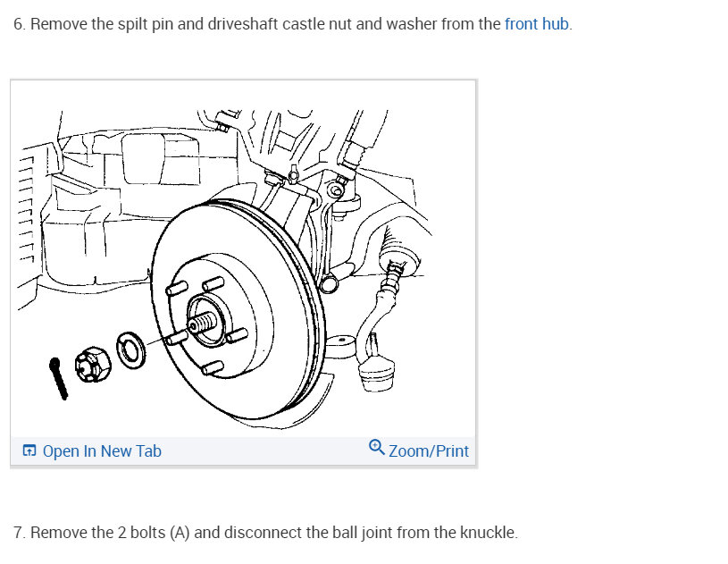Screen dimensions: 728x564
Task: Click the upper-left wheel stud on hub
Action: tap(177, 288)
